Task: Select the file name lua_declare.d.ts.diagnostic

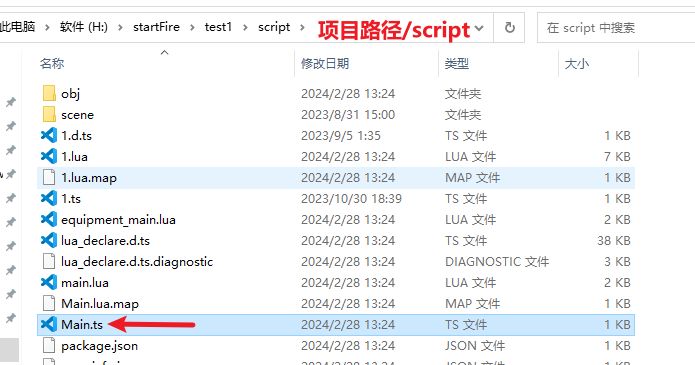Action: [x=137, y=262]
